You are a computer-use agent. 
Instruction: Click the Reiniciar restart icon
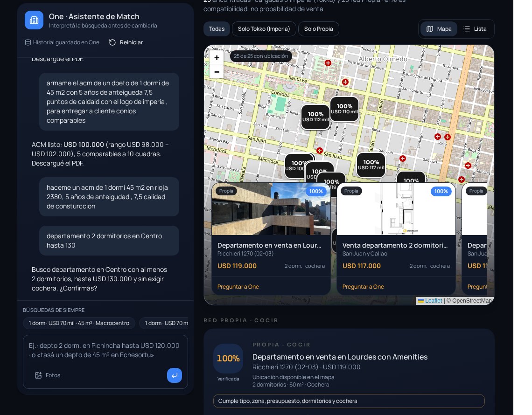[x=112, y=42]
